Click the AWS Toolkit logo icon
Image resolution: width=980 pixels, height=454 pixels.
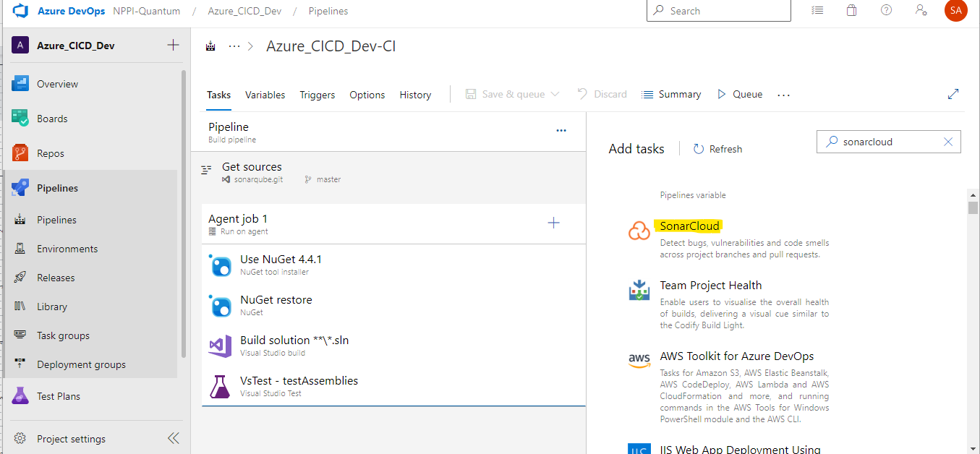(639, 360)
